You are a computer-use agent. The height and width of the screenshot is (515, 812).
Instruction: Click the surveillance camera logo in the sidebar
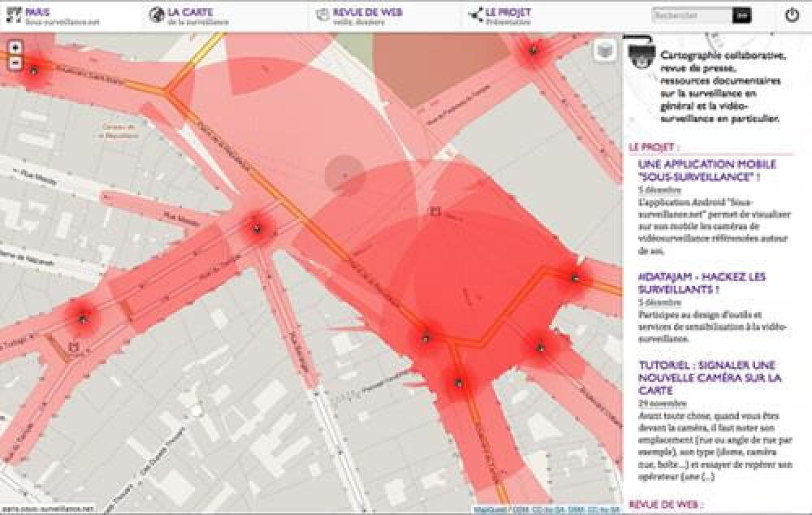pyautogui.click(x=642, y=54)
